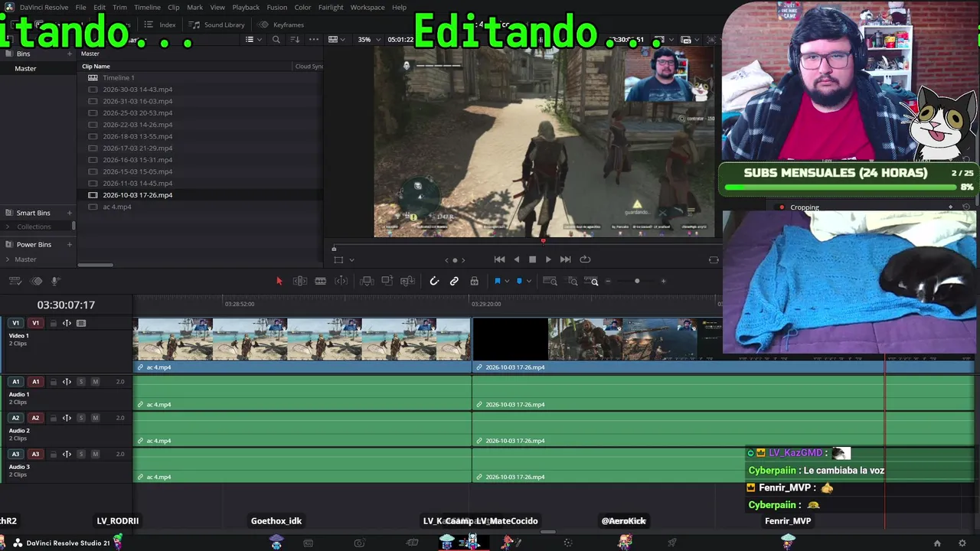Play the viewer in reverse
This screenshot has width=980, height=551.
pyautogui.click(x=517, y=259)
